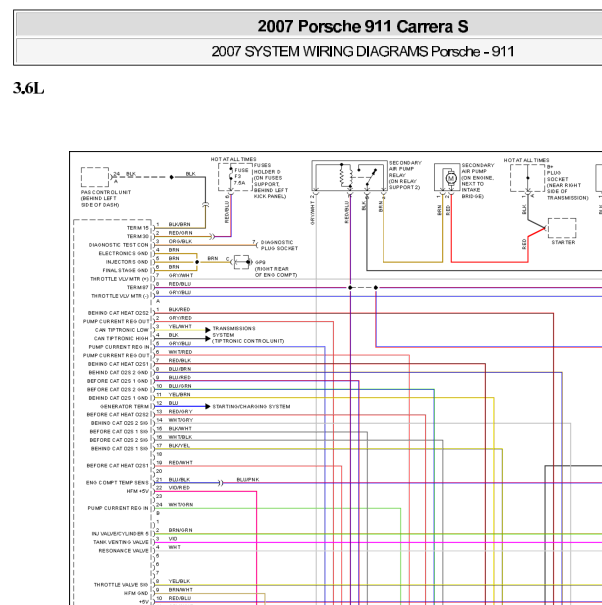Viewport: 602px width, 605px height.
Task: Click the "INJ VALVE/CYLINDER 5" label
Action: pyautogui.click(x=120, y=534)
